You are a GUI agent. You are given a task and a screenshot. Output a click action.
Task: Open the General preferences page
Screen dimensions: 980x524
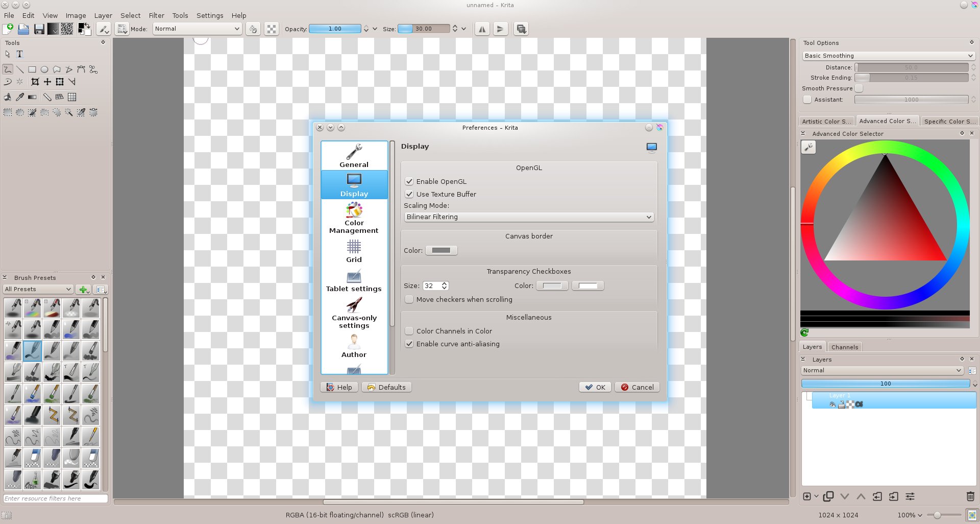(354, 156)
